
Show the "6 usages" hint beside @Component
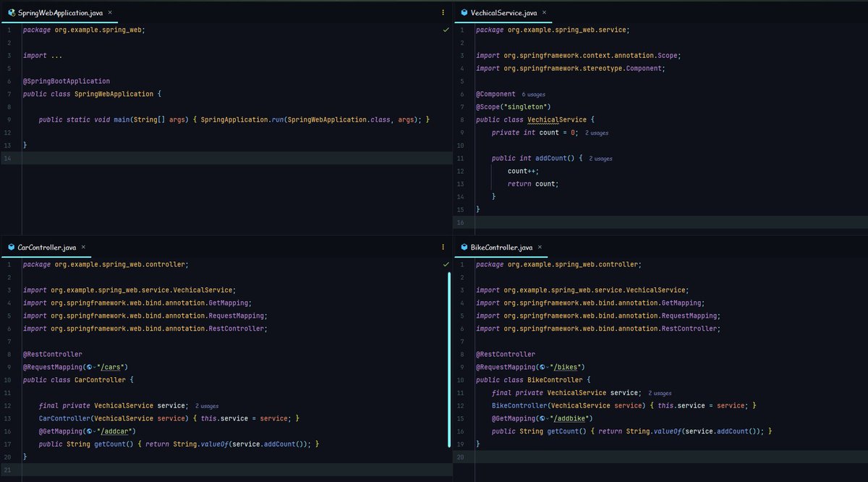coord(534,94)
